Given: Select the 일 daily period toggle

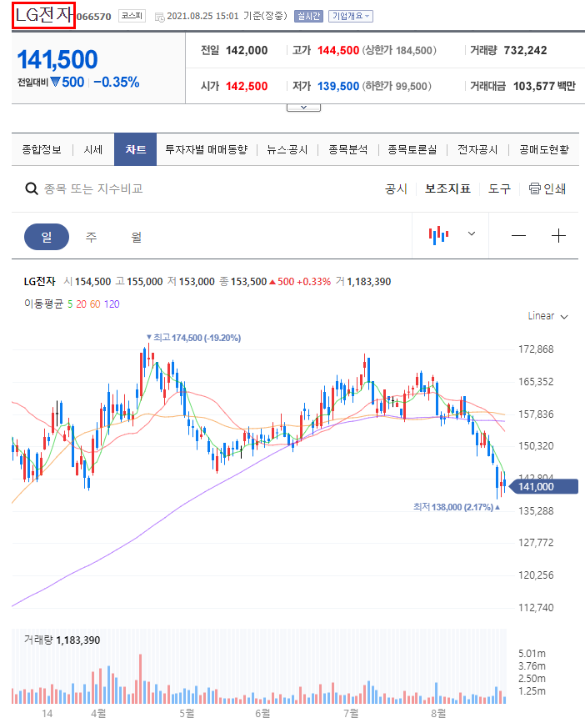Looking at the screenshot, I should pyautogui.click(x=47, y=237).
